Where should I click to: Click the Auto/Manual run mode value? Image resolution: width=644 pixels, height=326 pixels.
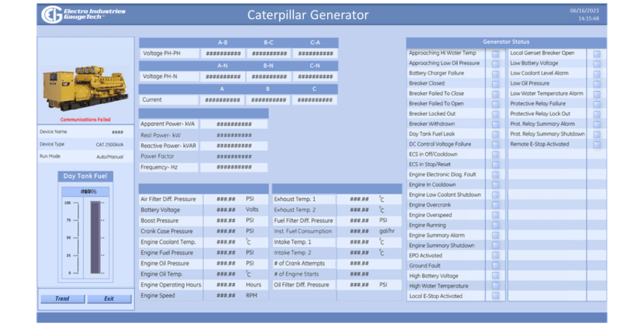pyautogui.click(x=110, y=156)
